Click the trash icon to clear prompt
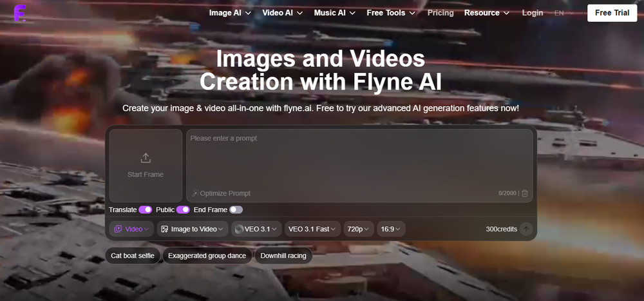 click(x=524, y=193)
